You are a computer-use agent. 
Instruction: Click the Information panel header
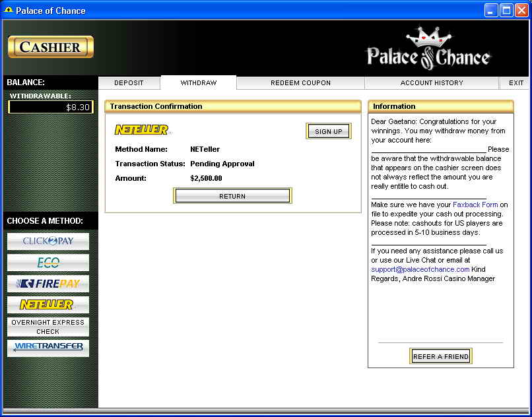pyautogui.click(x=441, y=106)
